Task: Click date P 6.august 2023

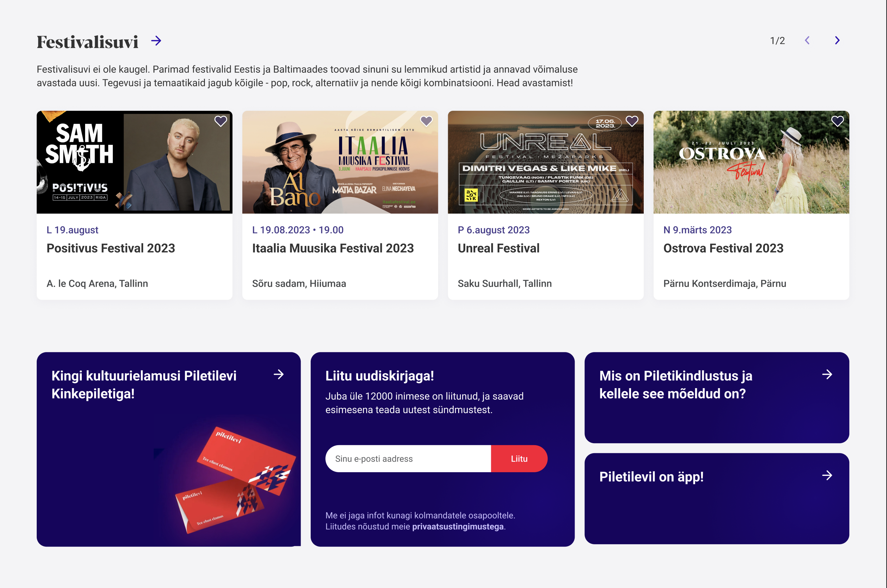Action: pos(494,230)
